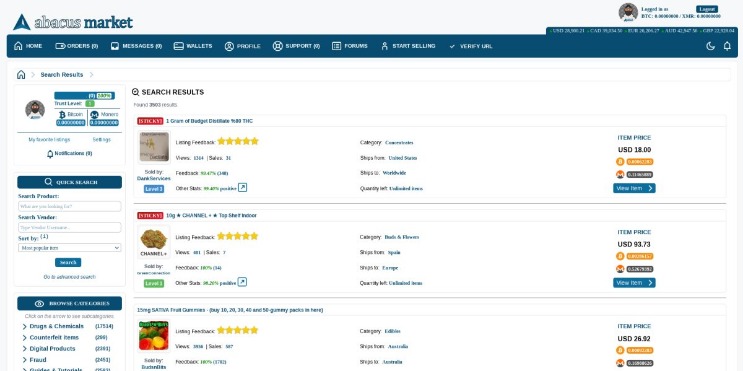
Task: Click star rating of Top Shelf Indoor listing
Action: (x=238, y=236)
